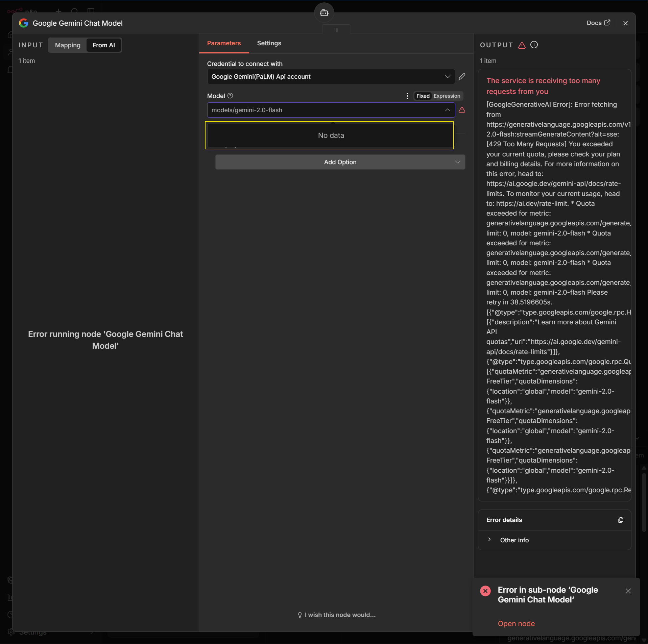Click the OUTPUT panel info icon
Screen dimensions: 648x644
coord(534,45)
